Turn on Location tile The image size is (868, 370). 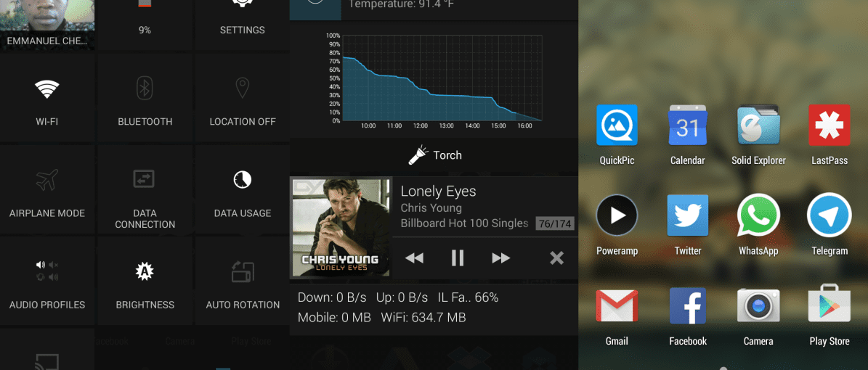(243, 98)
